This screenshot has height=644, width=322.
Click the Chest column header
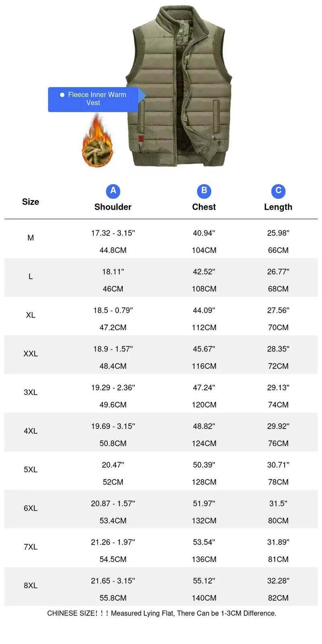coord(204,207)
